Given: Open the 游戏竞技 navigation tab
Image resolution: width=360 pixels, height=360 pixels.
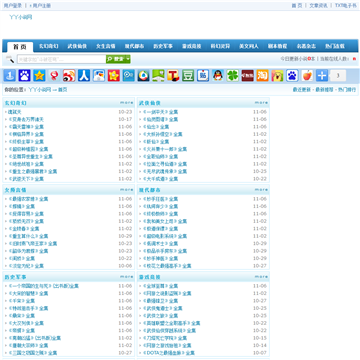Looking at the screenshot, I should pyautogui.click(x=192, y=46).
